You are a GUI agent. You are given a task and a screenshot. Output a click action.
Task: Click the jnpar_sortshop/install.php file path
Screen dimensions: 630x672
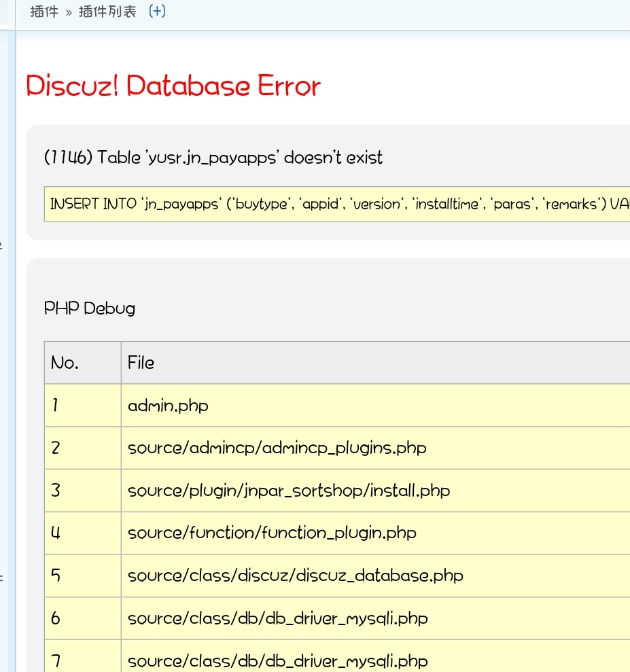coord(288,490)
